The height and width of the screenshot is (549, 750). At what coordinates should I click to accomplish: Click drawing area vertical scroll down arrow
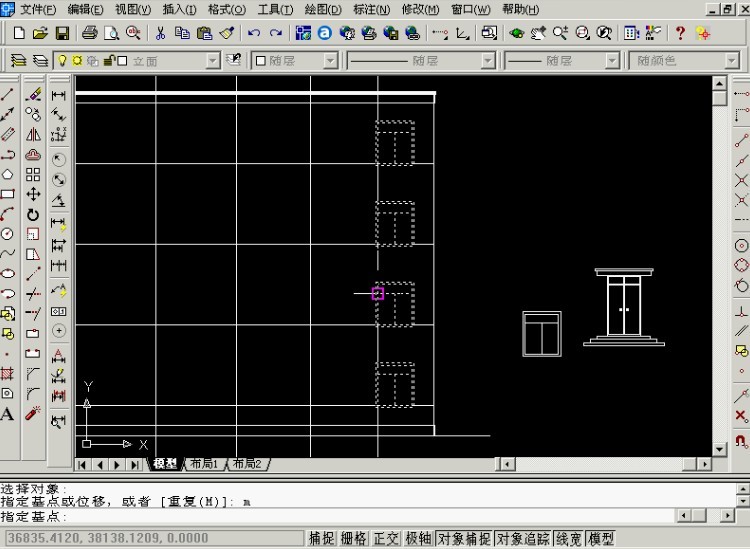coord(720,449)
